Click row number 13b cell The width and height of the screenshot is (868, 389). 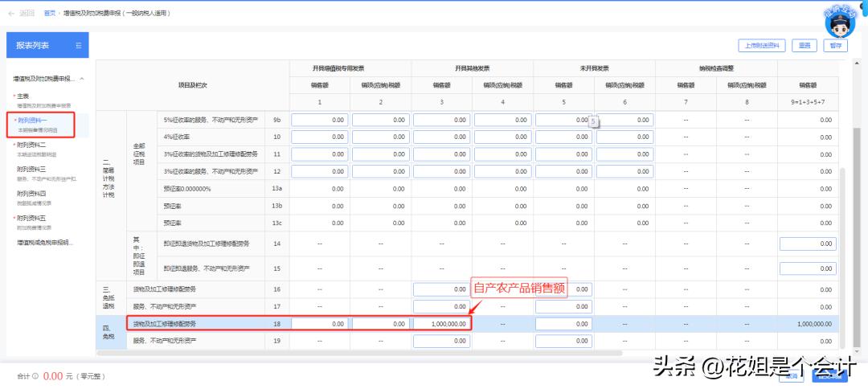pyautogui.click(x=276, y=206)
